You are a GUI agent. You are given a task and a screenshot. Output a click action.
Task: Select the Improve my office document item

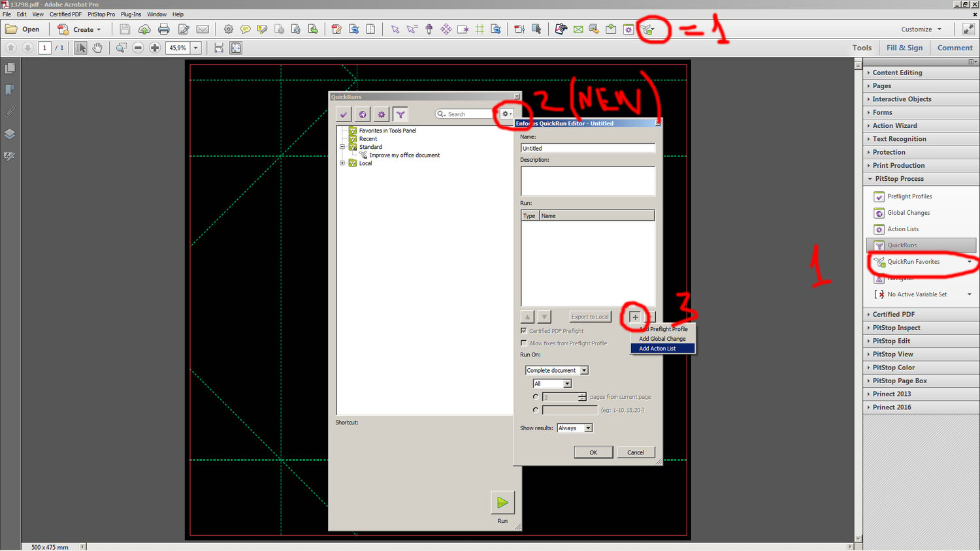404,155
